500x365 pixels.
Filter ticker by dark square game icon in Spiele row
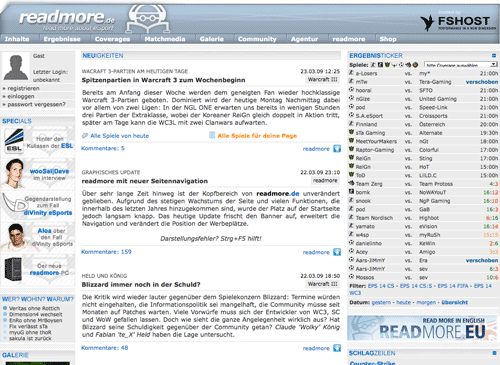380,65
